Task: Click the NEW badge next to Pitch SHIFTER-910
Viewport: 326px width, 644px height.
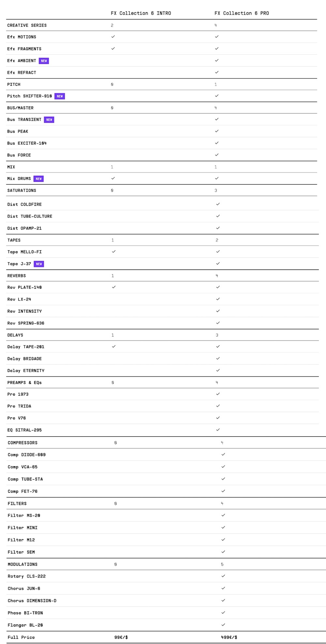Action: click(x=60, y=96)
